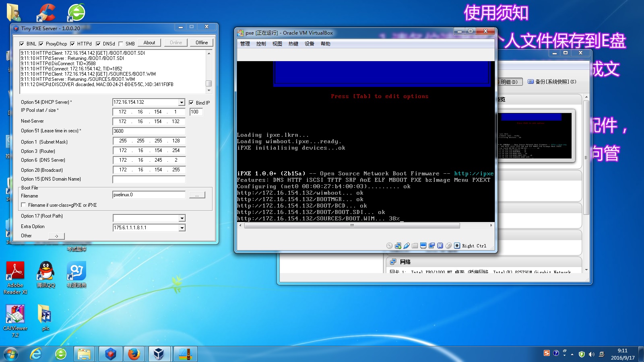Image resolution: width=644 pixels, height=362 pixels.
Task: Click the About button in Tiny PXE Server
Action: [x=149, y=43]
